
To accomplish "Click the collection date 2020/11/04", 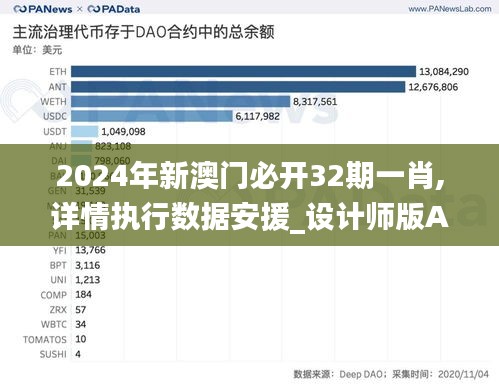I will click(463, 374).
